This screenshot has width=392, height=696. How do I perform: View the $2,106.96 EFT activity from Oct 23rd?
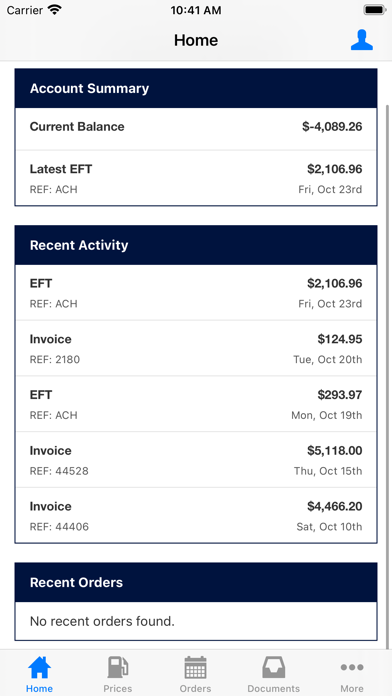point(196,293)
